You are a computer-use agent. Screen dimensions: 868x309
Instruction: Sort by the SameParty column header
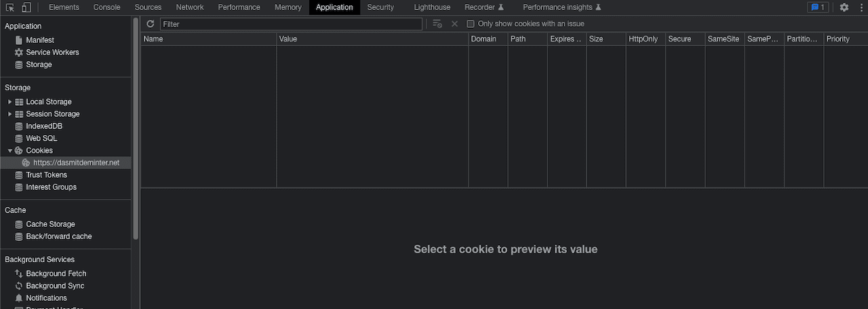[x=764, y=39]
